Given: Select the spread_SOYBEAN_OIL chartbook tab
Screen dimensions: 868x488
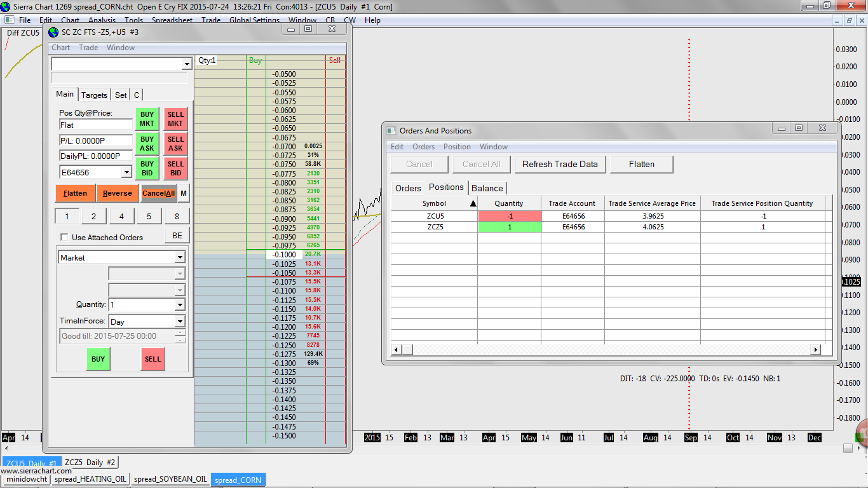Looking at the screenshot, I should 170,479.
